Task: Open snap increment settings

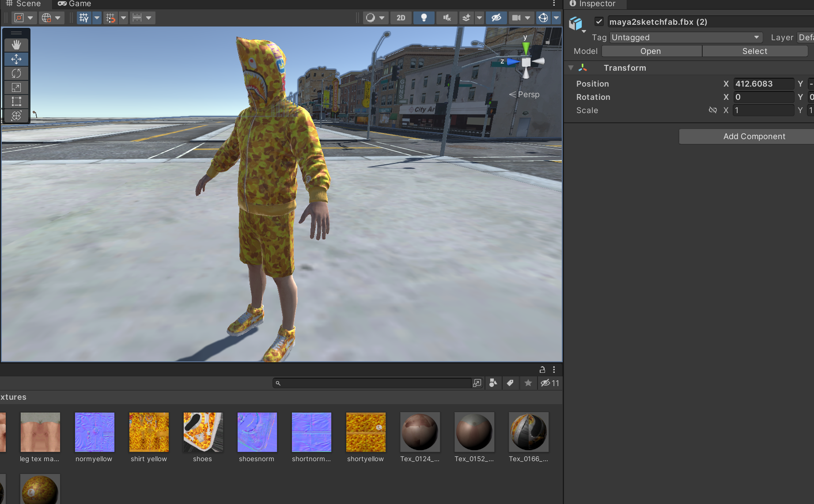Action: coord(143,18)
